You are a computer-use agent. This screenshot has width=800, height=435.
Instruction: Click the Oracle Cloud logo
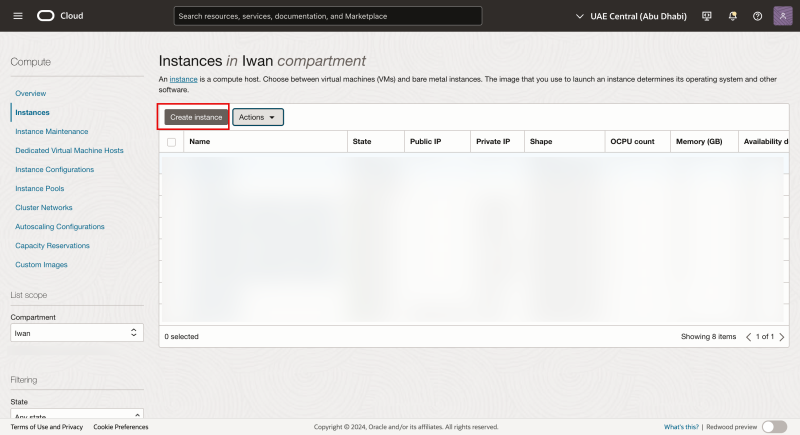[61, 16]
